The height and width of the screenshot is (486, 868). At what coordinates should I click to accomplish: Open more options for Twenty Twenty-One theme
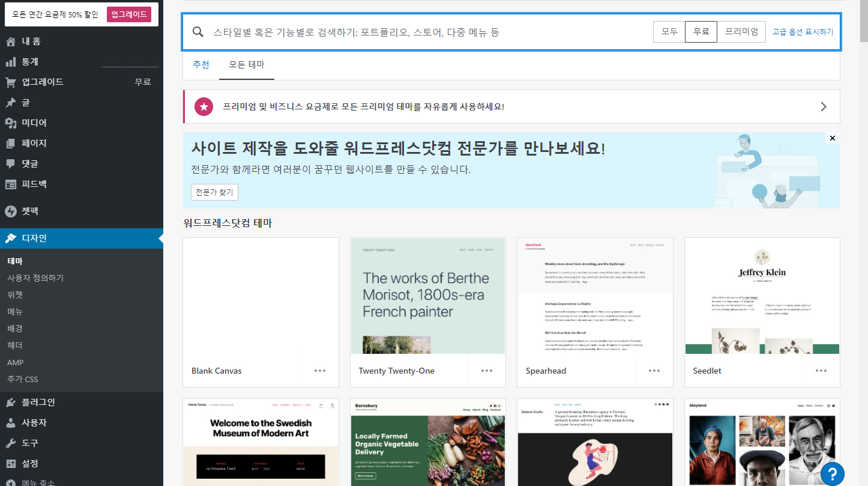click(x=487, y=371)
